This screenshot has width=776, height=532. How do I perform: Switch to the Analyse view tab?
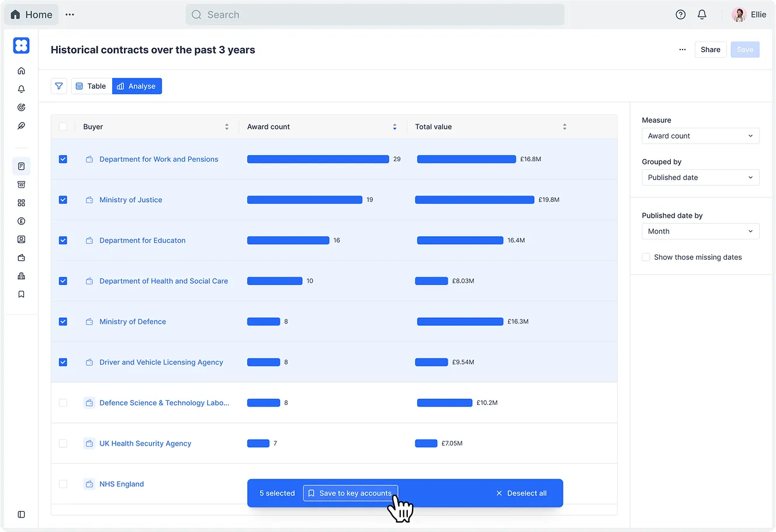coord(137,86)
